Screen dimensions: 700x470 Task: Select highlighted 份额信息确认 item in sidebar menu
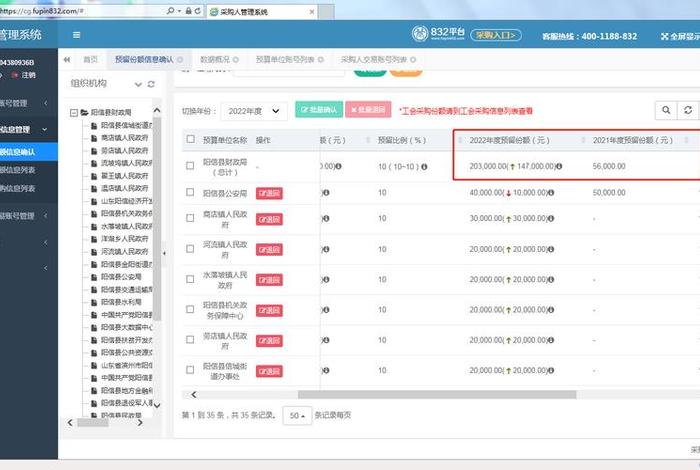click(29, 152)
